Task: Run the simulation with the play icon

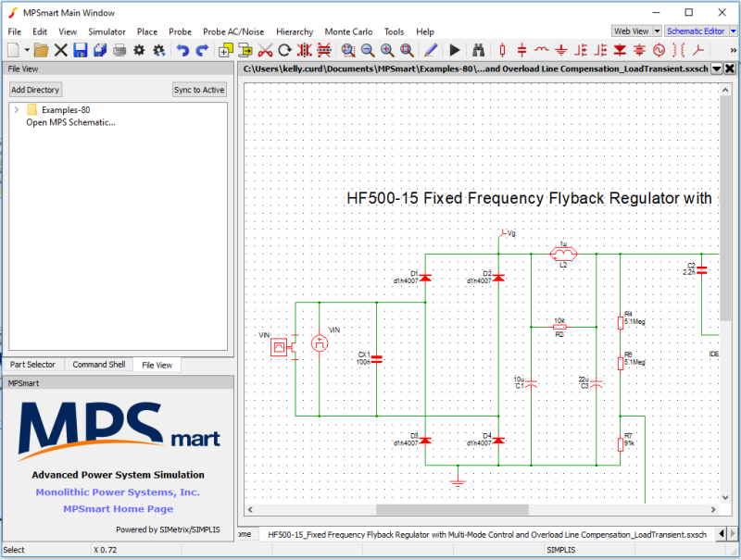Action: [455, 50]
